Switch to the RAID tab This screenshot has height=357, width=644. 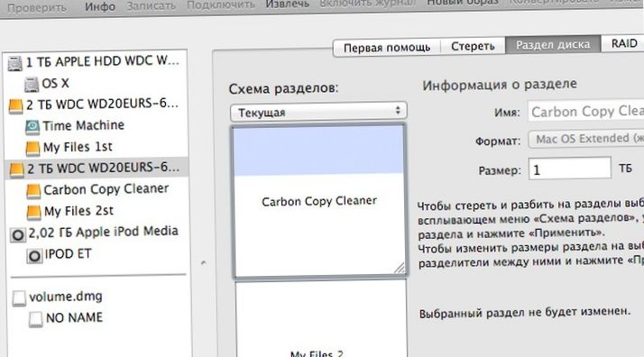pos(623,43)
